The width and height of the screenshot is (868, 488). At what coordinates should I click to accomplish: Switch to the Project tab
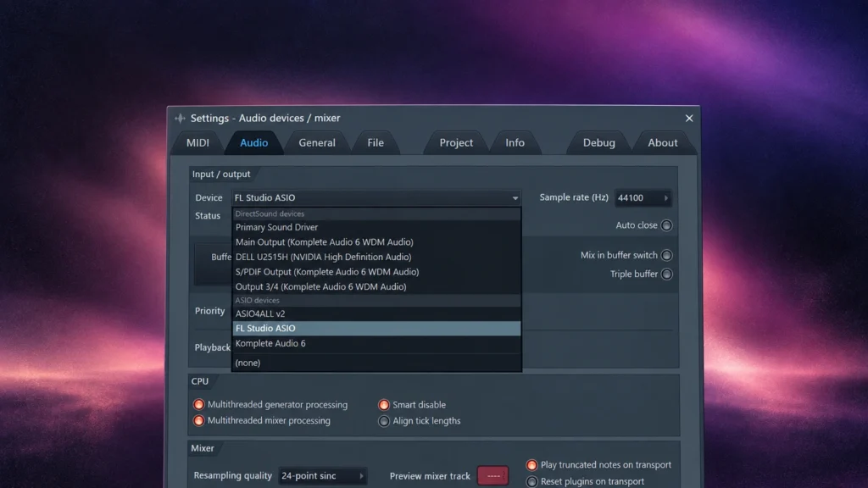456,142
